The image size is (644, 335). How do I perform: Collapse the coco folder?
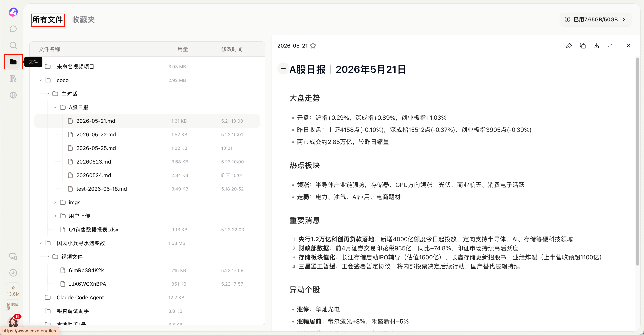(x=40, y=80)
